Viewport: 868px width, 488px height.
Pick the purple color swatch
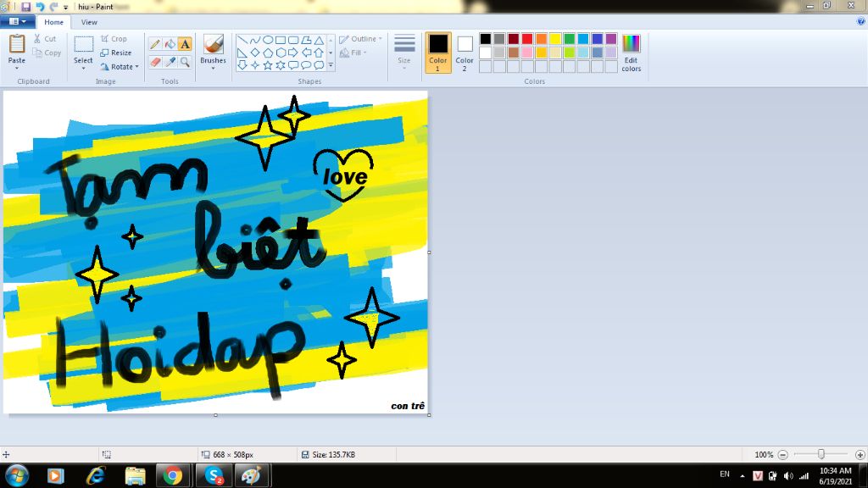click(x=611, y=39)
